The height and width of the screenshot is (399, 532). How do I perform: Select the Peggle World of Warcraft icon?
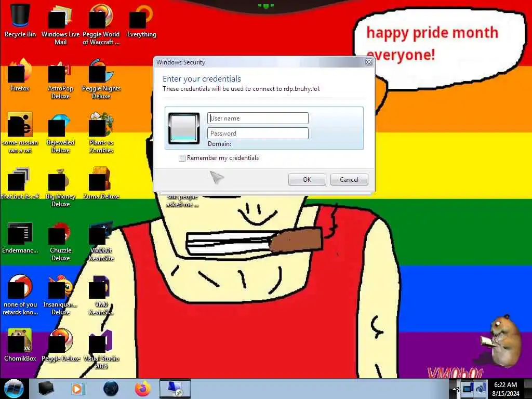(101, 24)
